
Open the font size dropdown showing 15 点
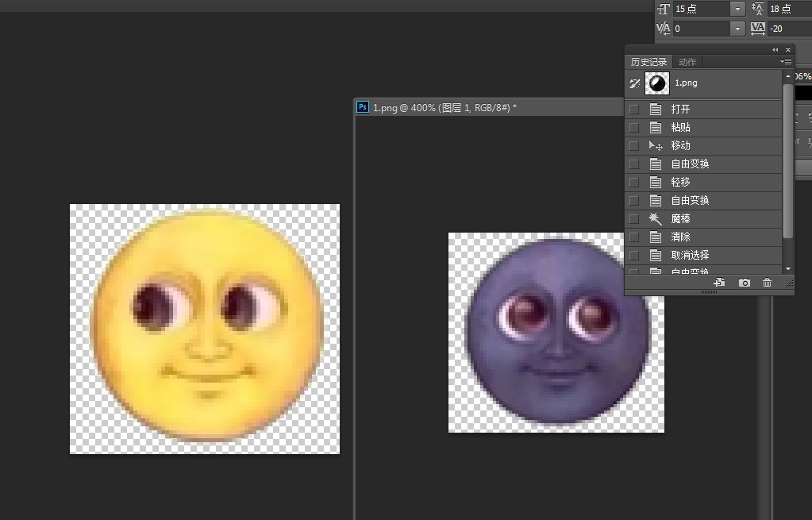pos(738,9)
